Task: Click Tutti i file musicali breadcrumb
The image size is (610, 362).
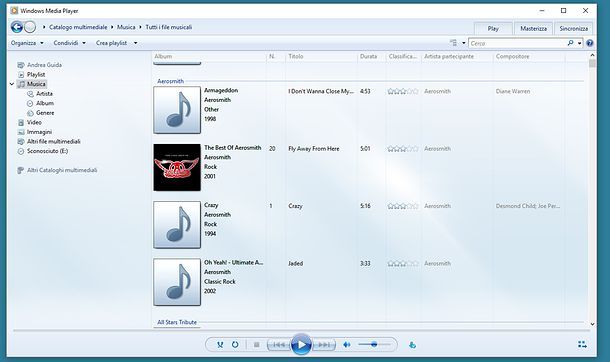Action: click(x=168, y=27)
